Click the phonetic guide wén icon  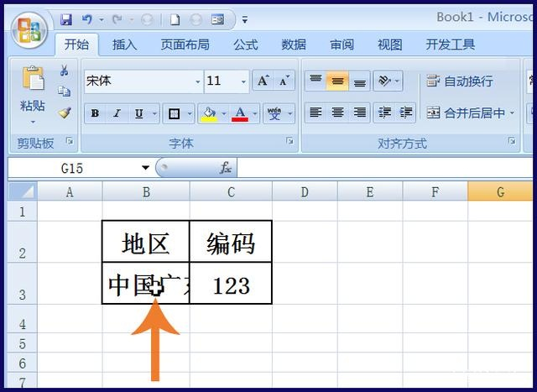pyautogui.click(x=274, y=113)
